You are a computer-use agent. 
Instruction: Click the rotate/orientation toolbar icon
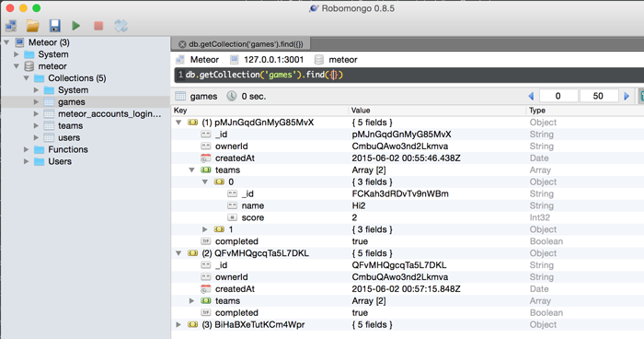(121, 26)
